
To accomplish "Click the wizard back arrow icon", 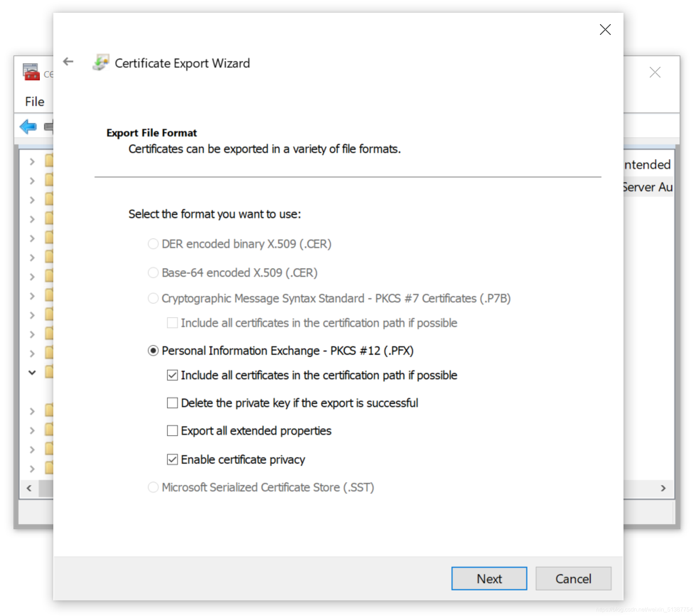I will (x=68, y=62).
